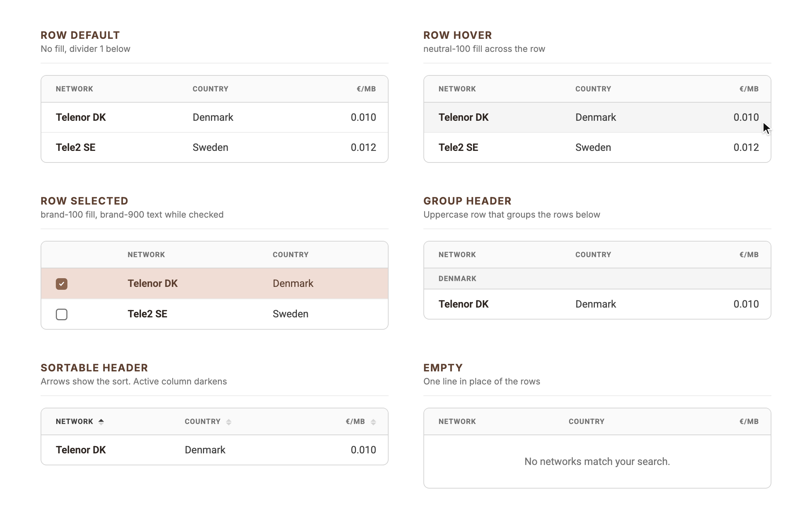Click hovered Telenor DK in Row Hover table
This screenshot has height=523, width=812.
(x=464, y=117)
